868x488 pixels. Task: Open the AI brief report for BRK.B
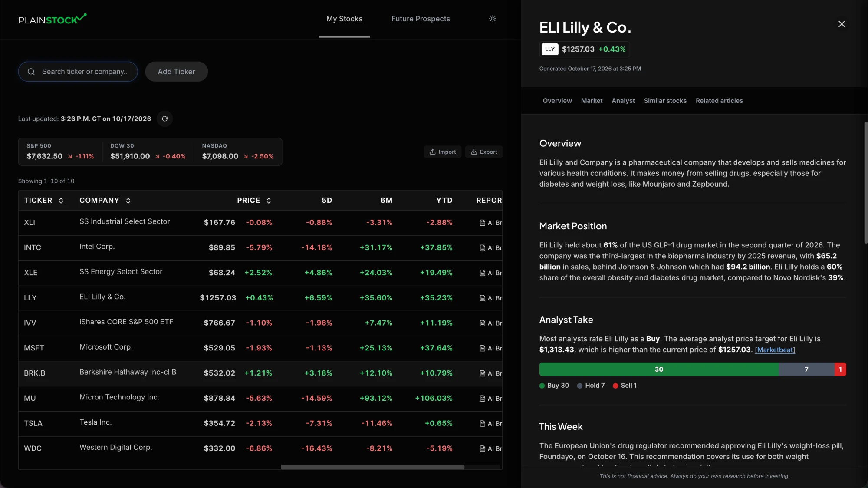point(491,373)
